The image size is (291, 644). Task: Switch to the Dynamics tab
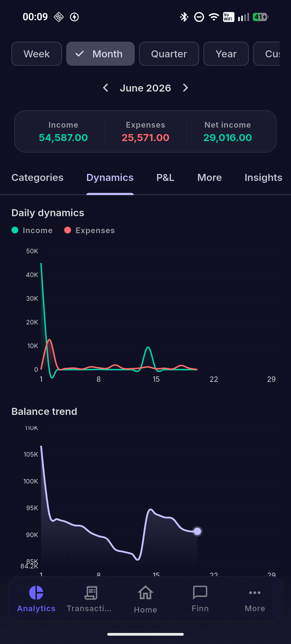pyautogui.click(x=110, y=178)
